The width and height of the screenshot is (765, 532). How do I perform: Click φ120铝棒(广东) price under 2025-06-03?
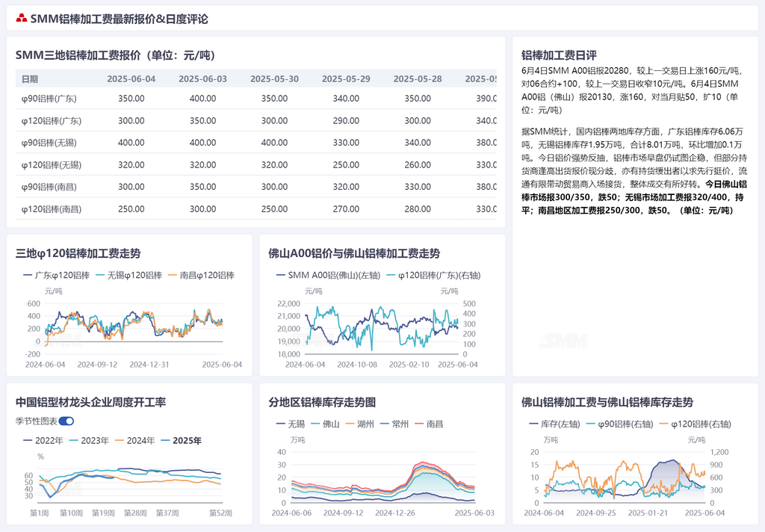(x=203, y=120)
